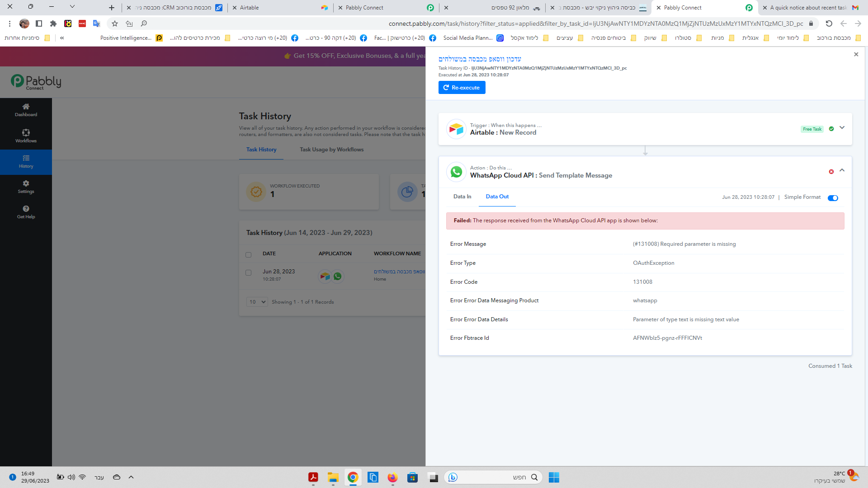Close the task detail panel

856,54
